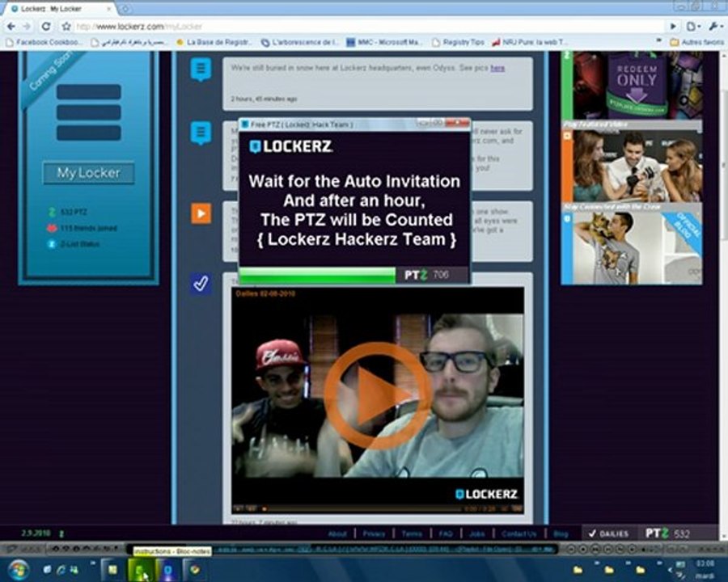Show hidden system tray icons arrow

point(670,569)
